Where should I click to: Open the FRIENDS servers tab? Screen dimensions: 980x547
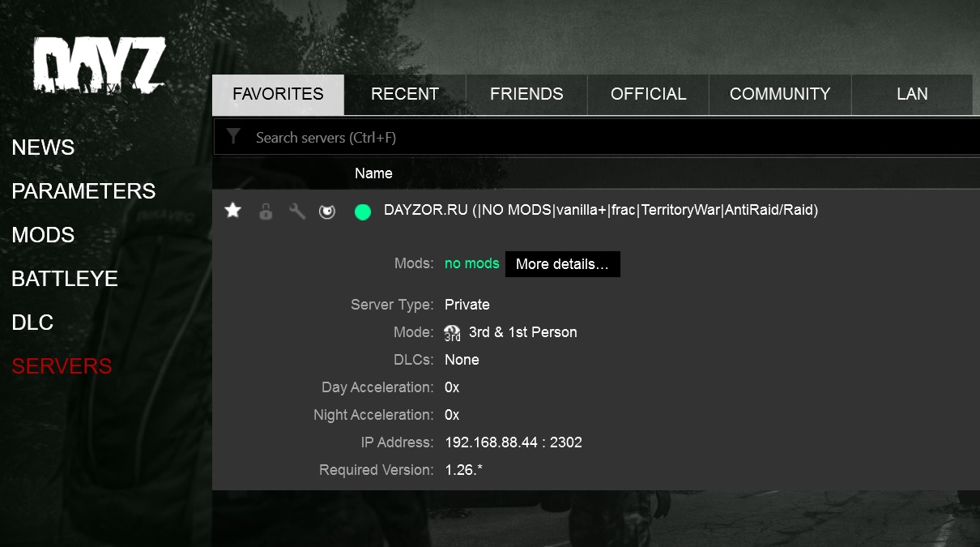(x=526, y=95)
